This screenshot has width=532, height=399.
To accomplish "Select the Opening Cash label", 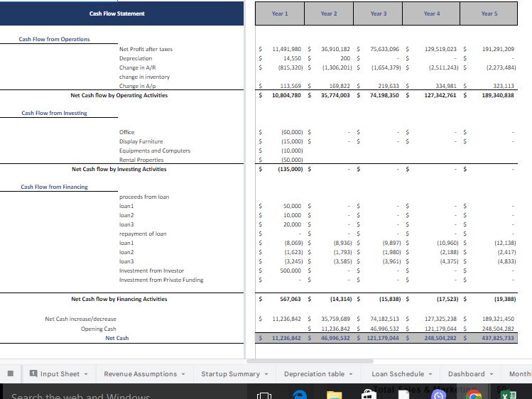I will (x=99, y=329).
